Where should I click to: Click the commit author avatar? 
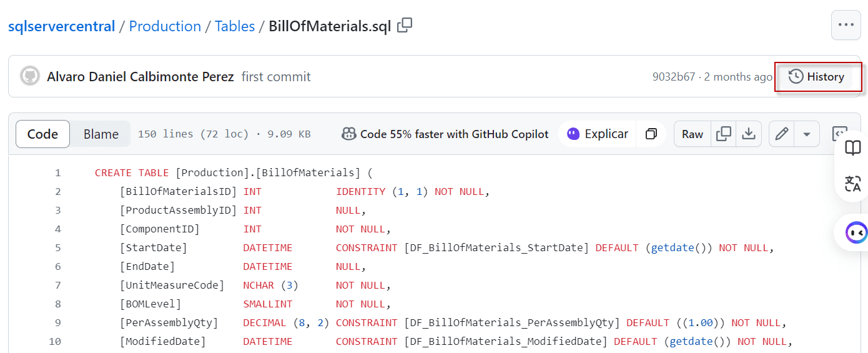(30, 77)
